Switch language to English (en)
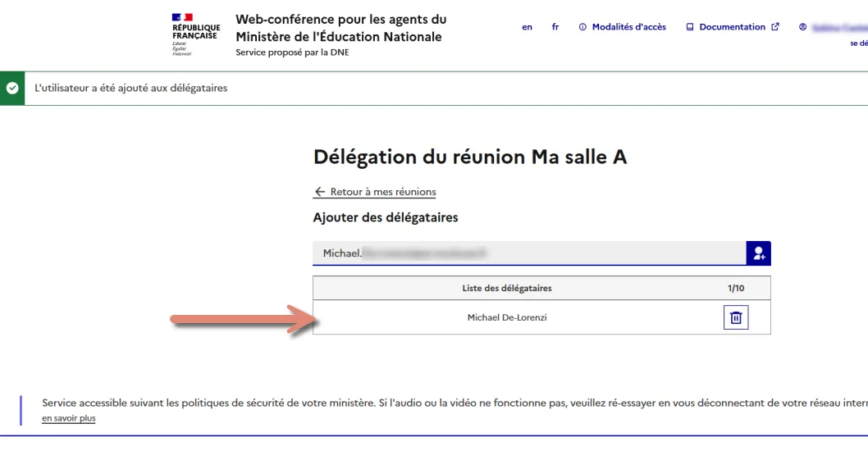Image resolution: width=868 pixels, height=451 pixels. 527,26
